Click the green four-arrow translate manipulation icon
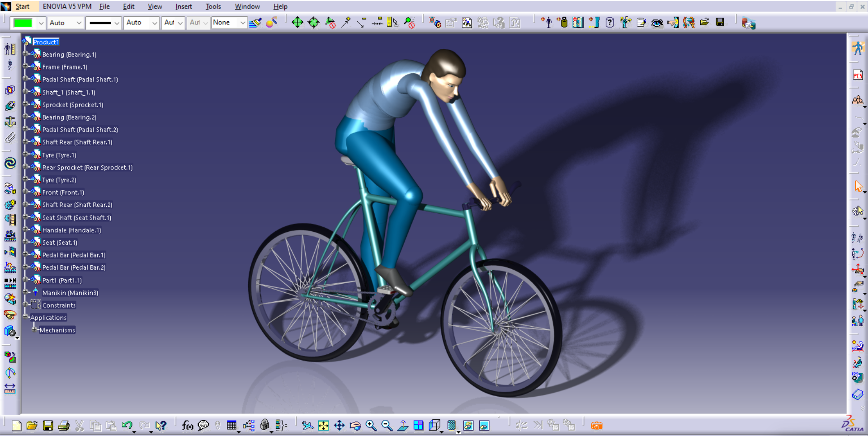 pos(297,23)
